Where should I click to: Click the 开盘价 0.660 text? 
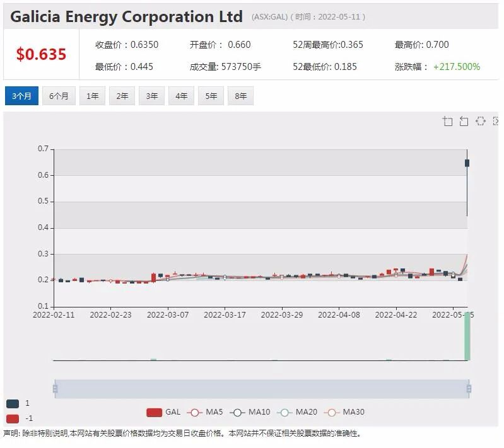click(220, 45)
